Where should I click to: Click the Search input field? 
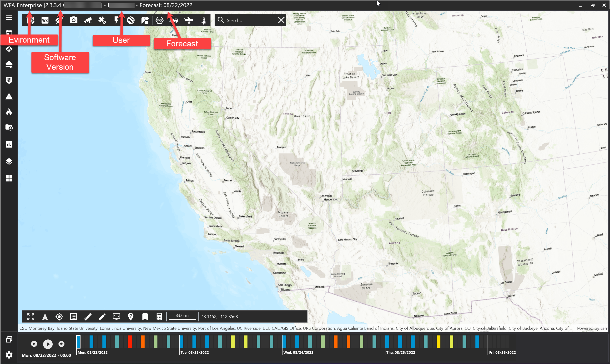coord(251,20)
